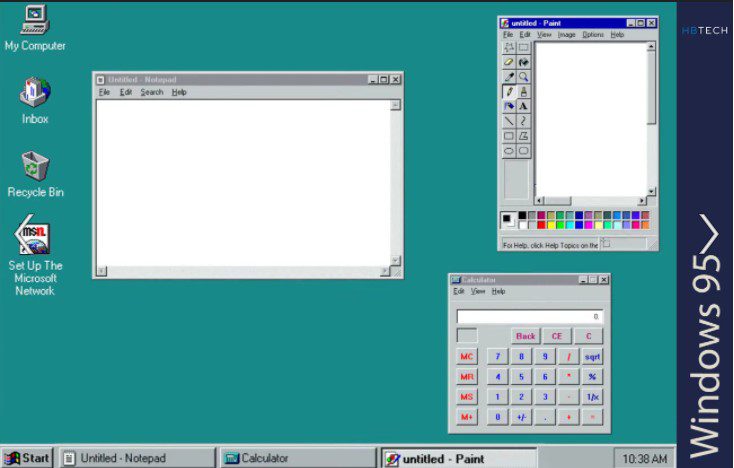Select the Fill With Color bucket tool
The image size is (734, 468).
click(523, 62)
